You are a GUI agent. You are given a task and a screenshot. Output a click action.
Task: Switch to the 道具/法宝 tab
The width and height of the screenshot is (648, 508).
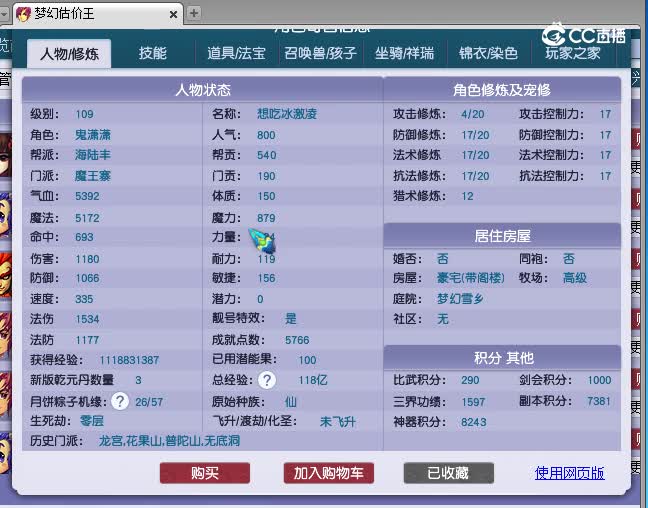pyautogui.click(x=236, y=53)
